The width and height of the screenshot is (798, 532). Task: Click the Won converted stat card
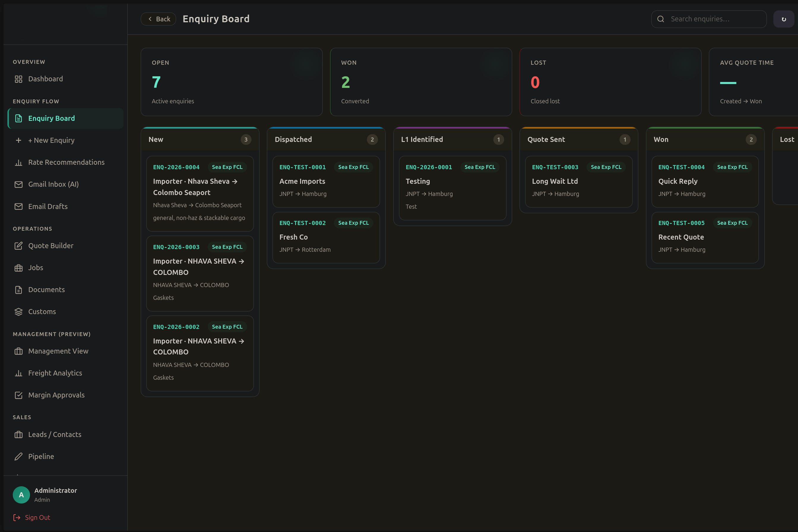[x=421, y=82]
